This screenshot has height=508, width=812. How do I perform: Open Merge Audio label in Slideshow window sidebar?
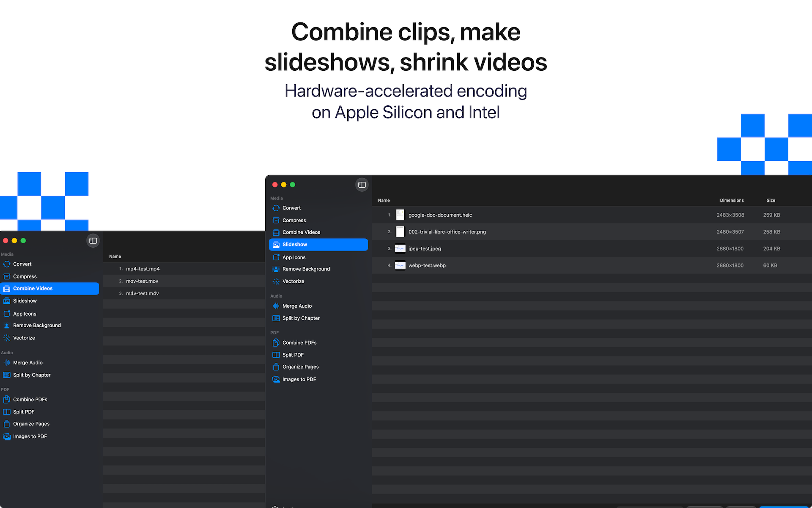[x=297, y=306]
